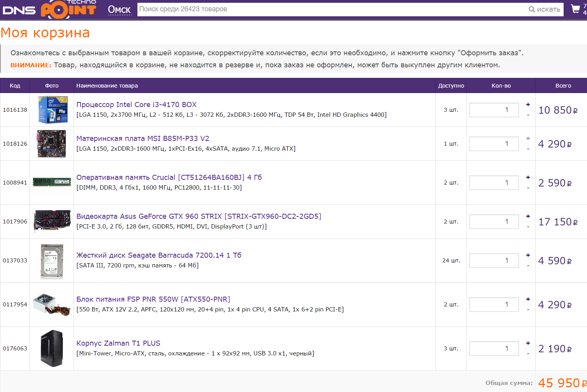587x392 pixels.
Task: Click product code 1018126
Action: 15,144
